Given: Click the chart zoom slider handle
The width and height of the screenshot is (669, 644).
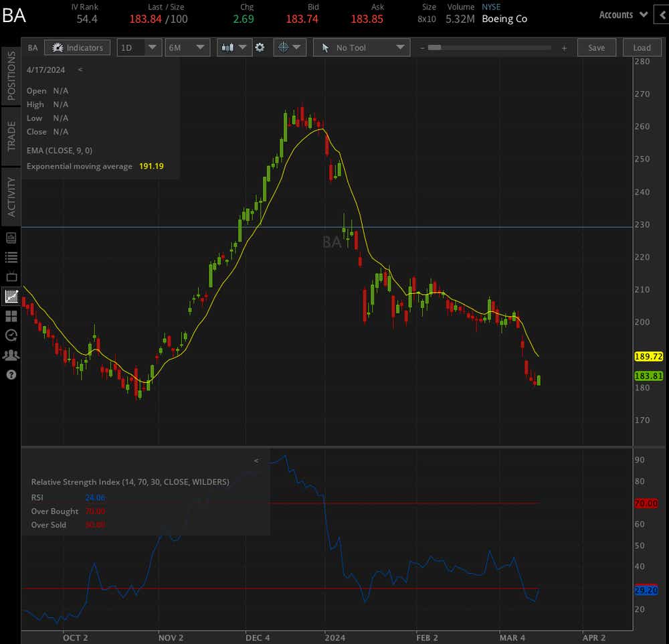Looking at the screenshot, I should coord(434,48).
